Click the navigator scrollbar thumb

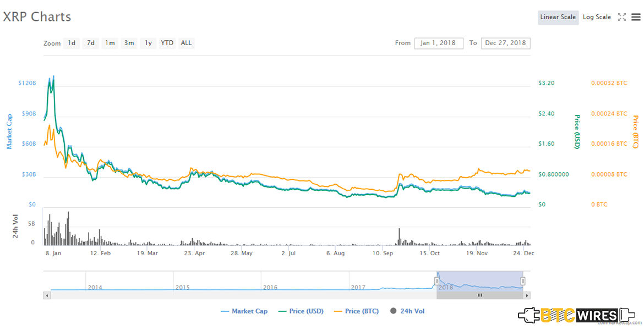(x=480, y=295)
